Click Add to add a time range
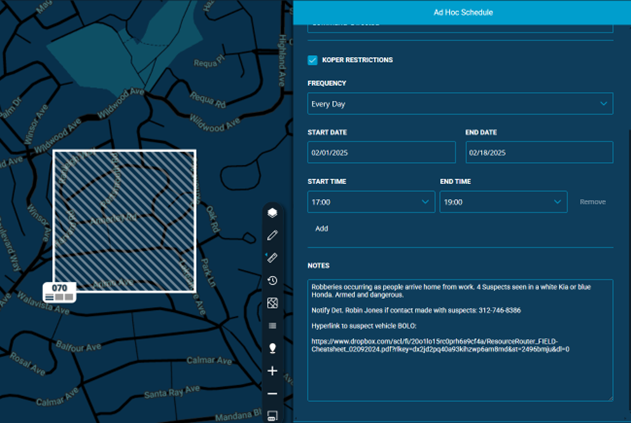Screen dimensions: 631x423 (322, 229)
